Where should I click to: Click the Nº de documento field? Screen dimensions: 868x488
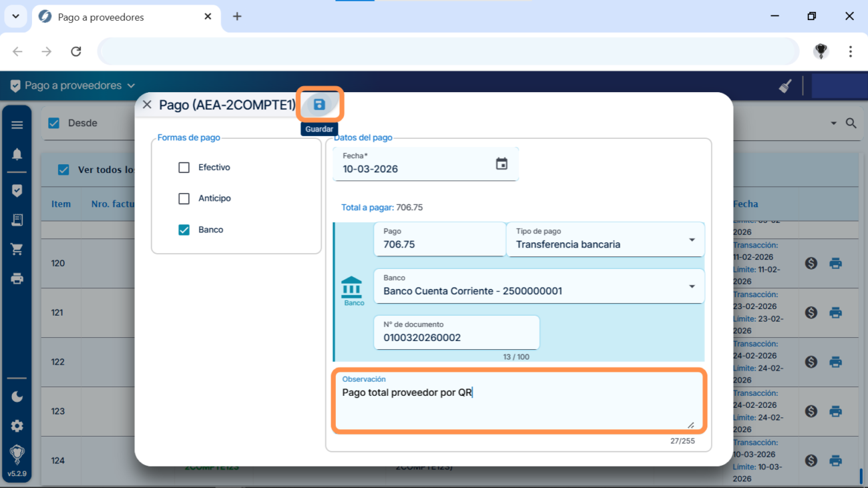pyautogui.click(x=457, y=337)
